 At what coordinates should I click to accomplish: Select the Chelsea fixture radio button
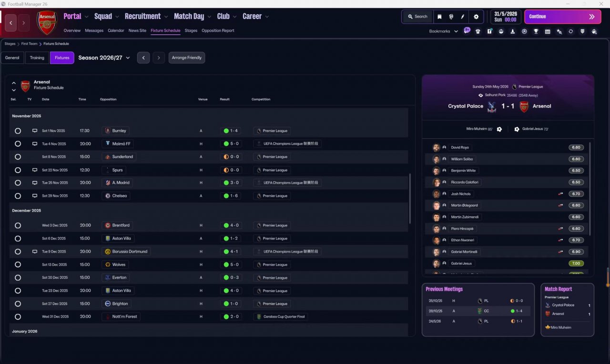18,196
